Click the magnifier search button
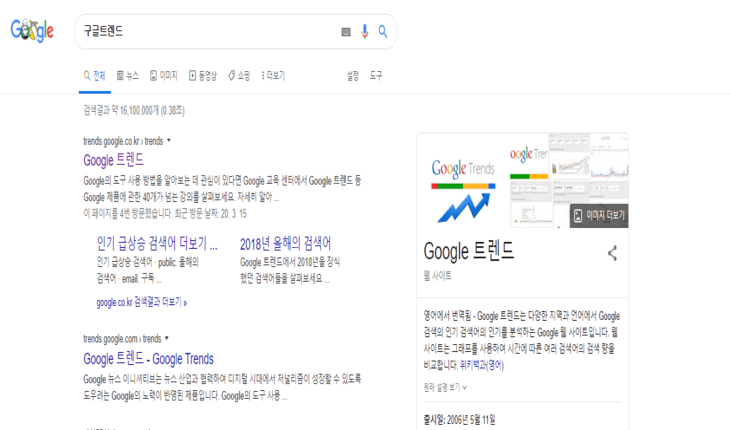730x430 pixels. [x=383, y=31]
